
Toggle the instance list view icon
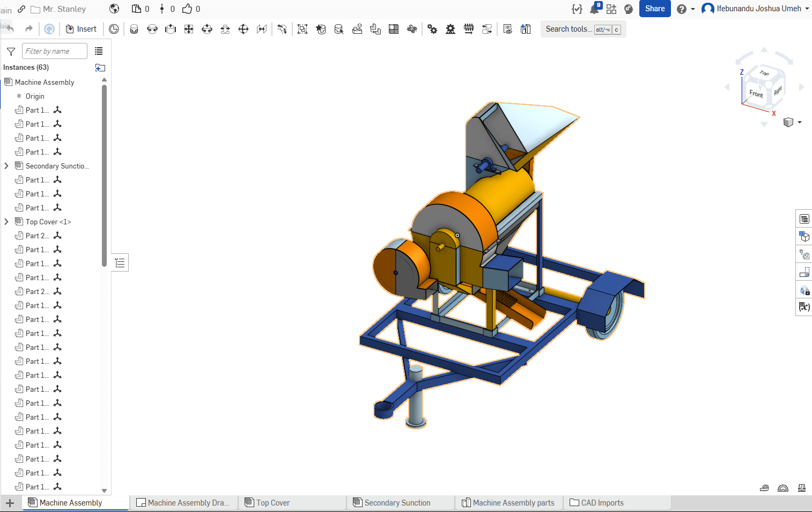(99, 51)
